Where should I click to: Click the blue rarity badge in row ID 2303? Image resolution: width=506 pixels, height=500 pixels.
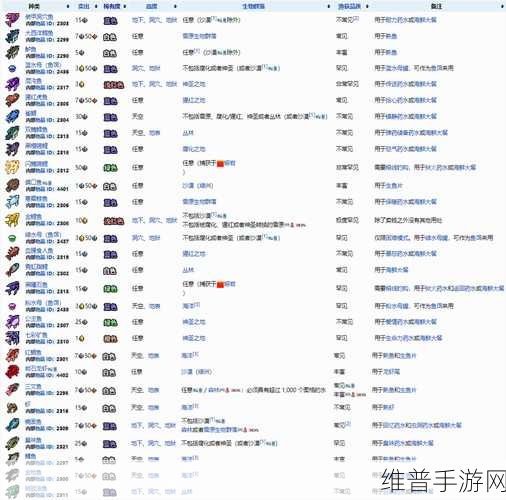110,21
